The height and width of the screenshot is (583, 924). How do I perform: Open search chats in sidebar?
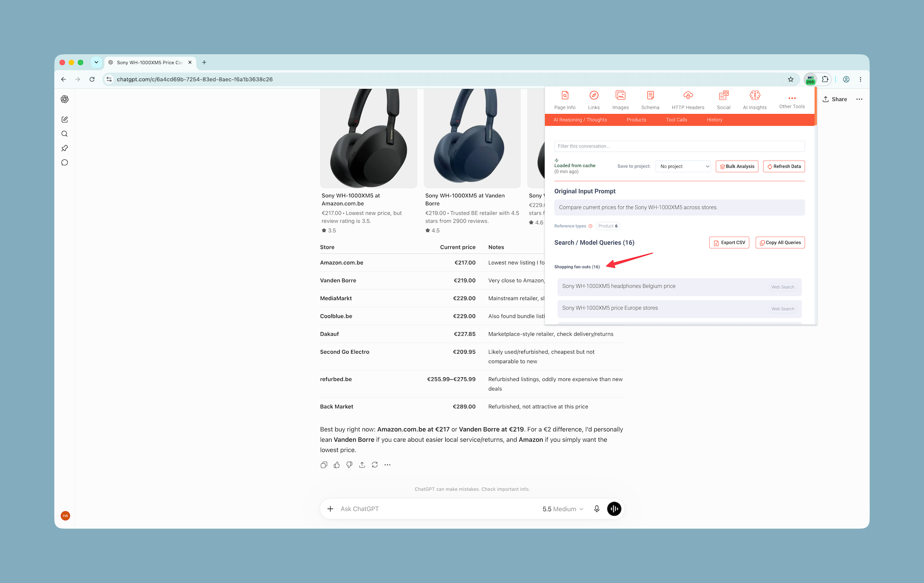(x=65, y=134)
